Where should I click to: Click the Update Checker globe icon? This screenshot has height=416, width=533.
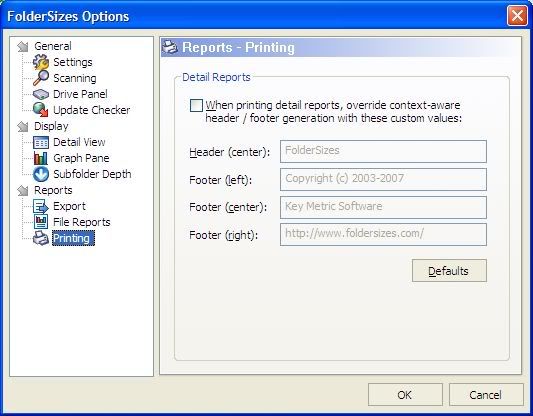41,110
